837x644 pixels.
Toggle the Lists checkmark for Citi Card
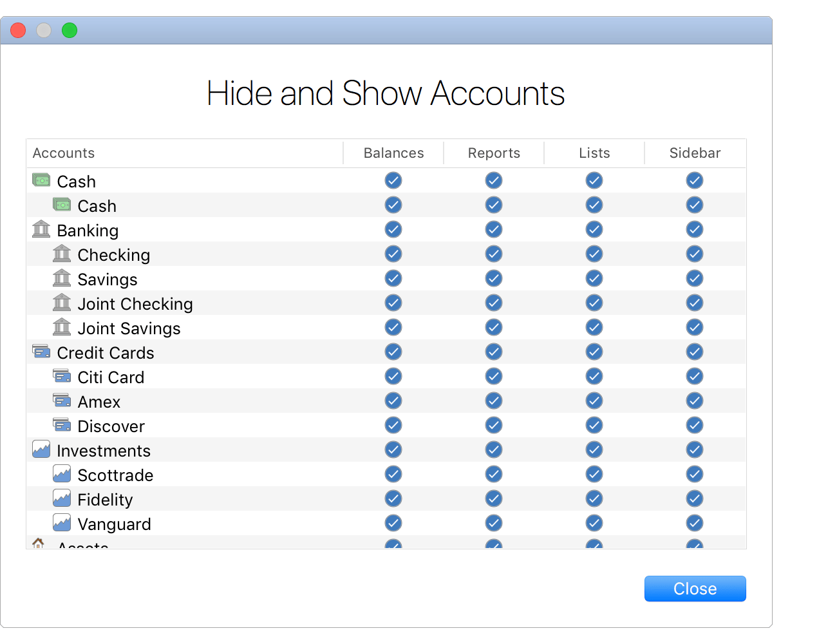point(594,376)
